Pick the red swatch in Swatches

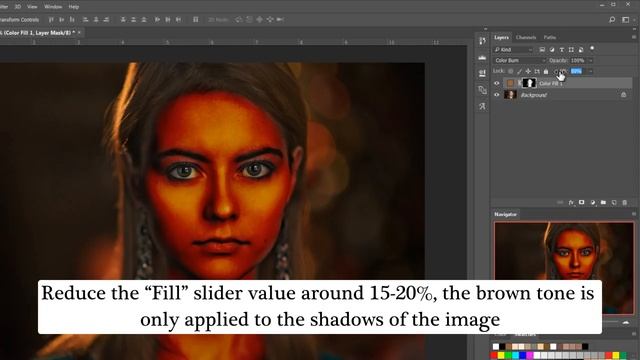(494, 356)
